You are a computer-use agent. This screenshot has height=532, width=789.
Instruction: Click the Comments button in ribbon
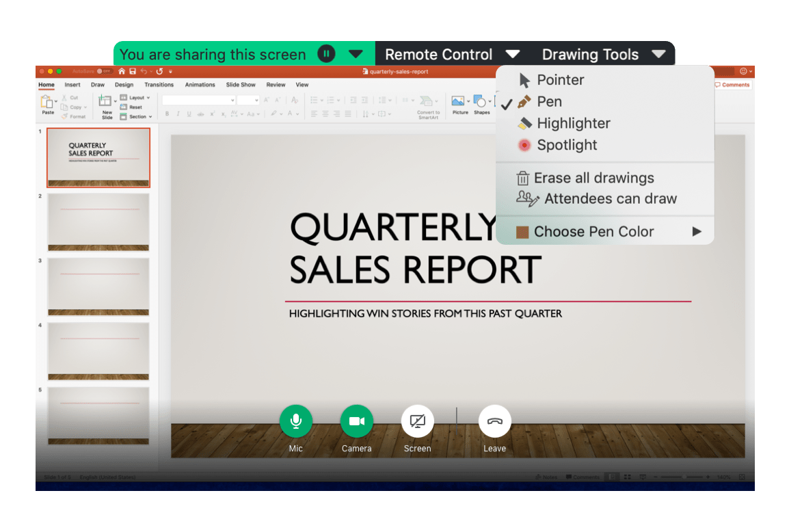(732, 85)
